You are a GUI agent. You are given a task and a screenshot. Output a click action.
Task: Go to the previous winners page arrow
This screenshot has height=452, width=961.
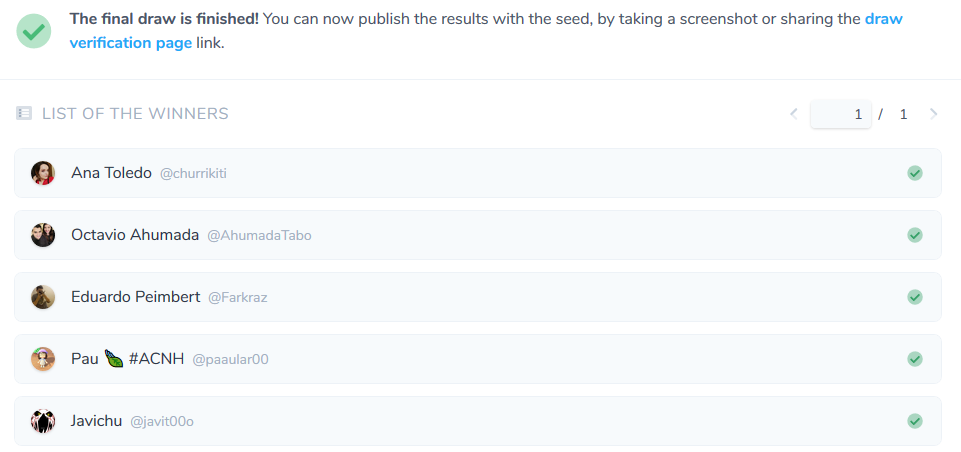[x=794, y=113]
